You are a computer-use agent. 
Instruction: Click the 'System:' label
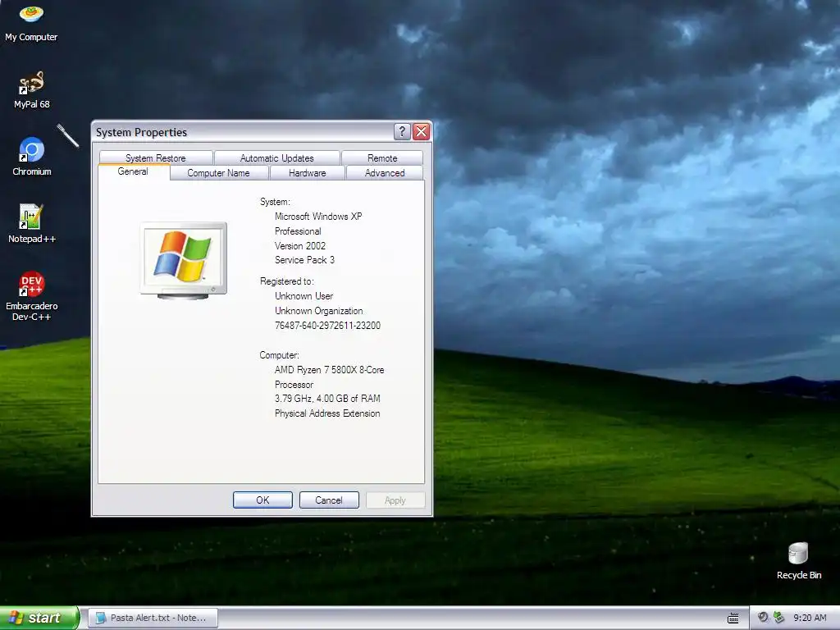(275, 202)
